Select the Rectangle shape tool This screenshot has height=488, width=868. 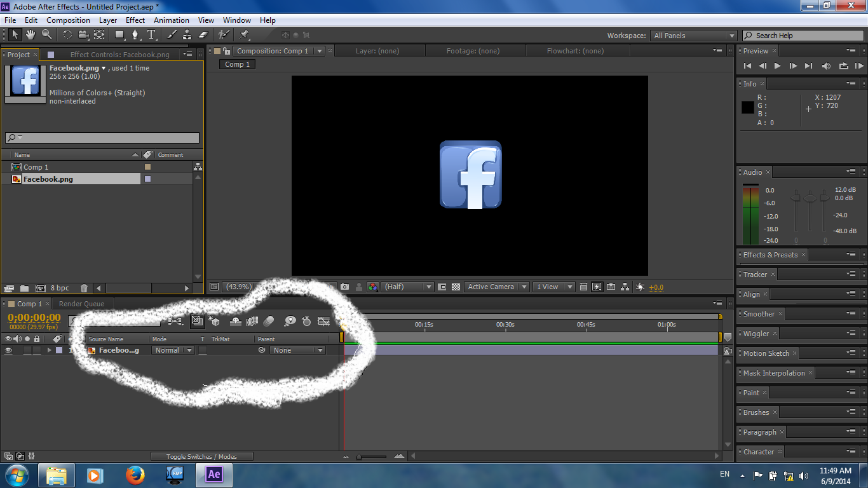click(119, 34)
